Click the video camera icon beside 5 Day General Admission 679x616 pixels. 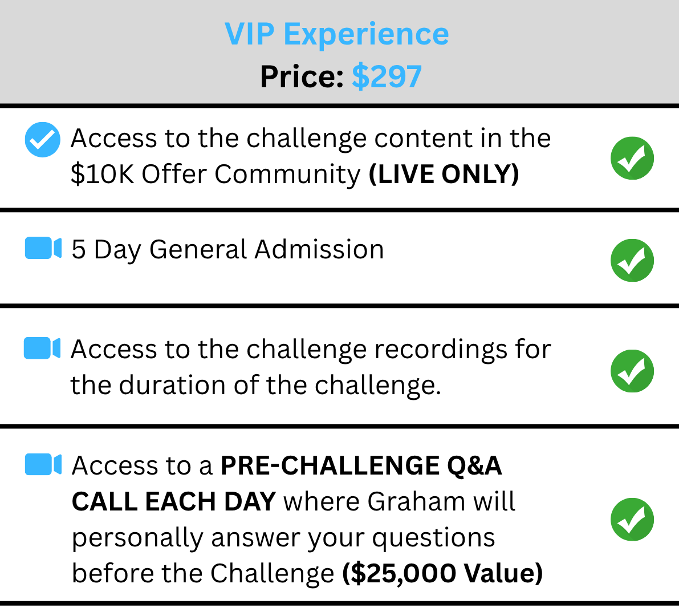coord(43,248)
